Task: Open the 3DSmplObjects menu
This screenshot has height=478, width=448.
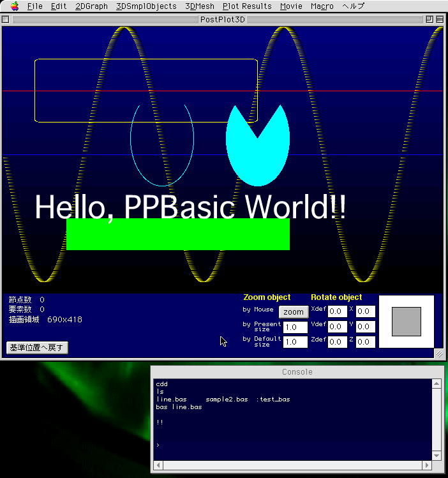Action: click(146, 6)
